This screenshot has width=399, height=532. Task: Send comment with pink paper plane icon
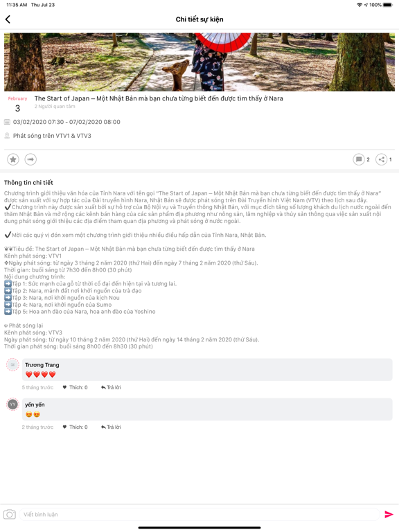389,515
